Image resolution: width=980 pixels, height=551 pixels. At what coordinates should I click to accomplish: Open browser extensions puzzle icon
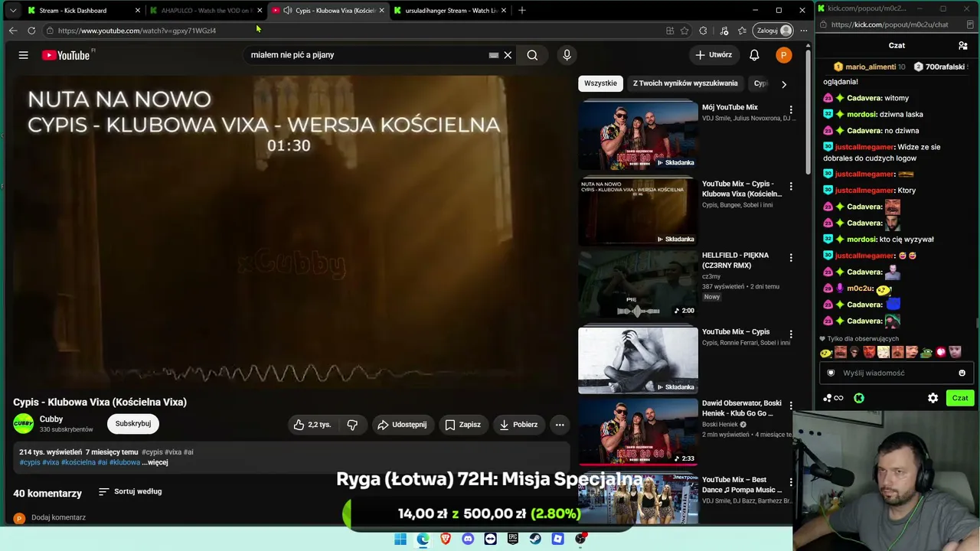(x=703, y=31)
